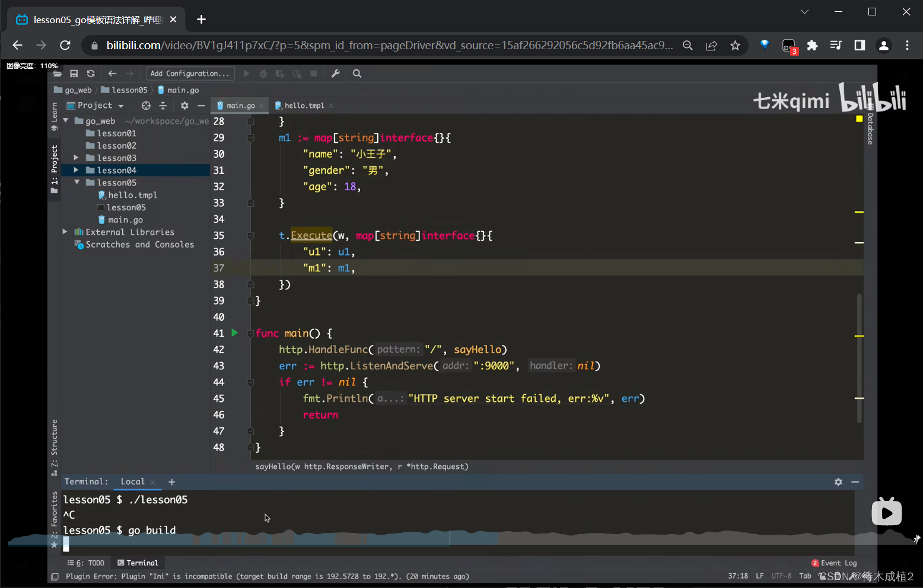The image size is (923, 588).
Task: Open the TODO tool window tab
Action: coord(87,563)
